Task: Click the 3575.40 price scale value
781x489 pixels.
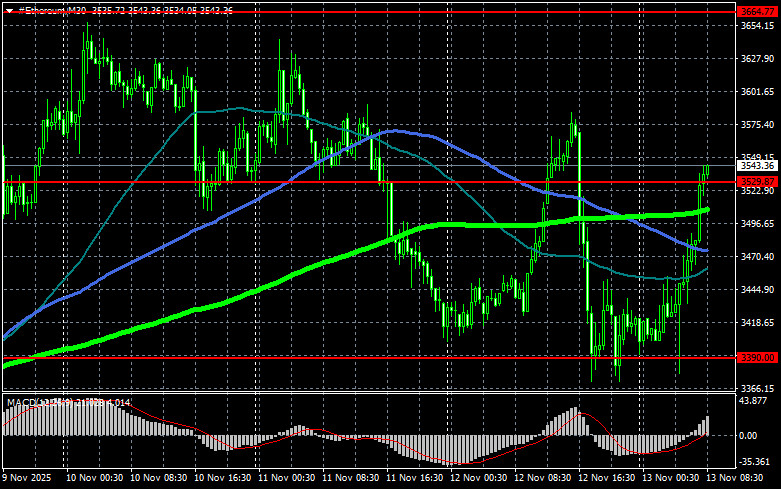Action: click(x=758, y=124)
